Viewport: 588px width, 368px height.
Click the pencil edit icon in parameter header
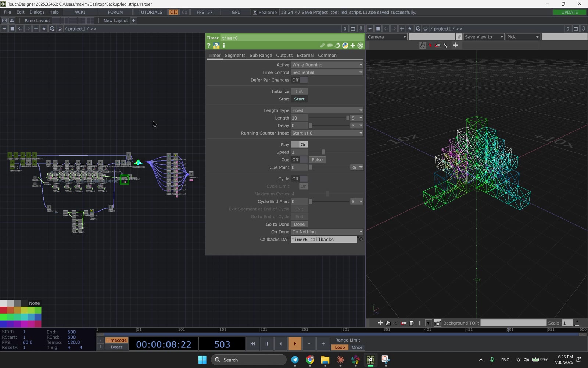322,46
